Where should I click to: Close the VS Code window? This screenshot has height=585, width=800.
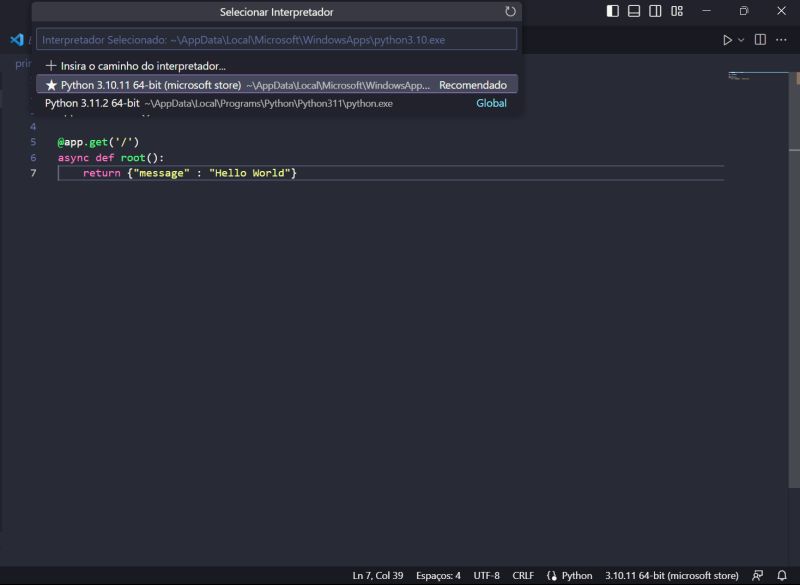click(x=781, y=11)
